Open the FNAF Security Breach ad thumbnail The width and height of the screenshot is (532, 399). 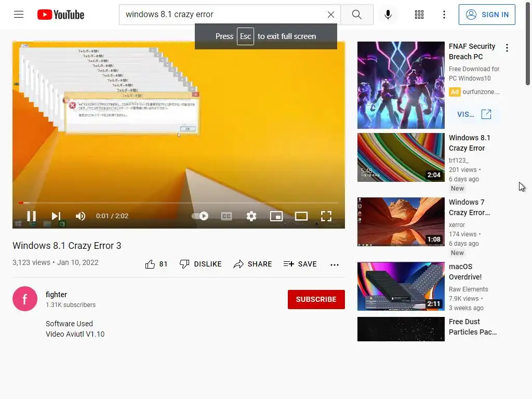(401, 85)
